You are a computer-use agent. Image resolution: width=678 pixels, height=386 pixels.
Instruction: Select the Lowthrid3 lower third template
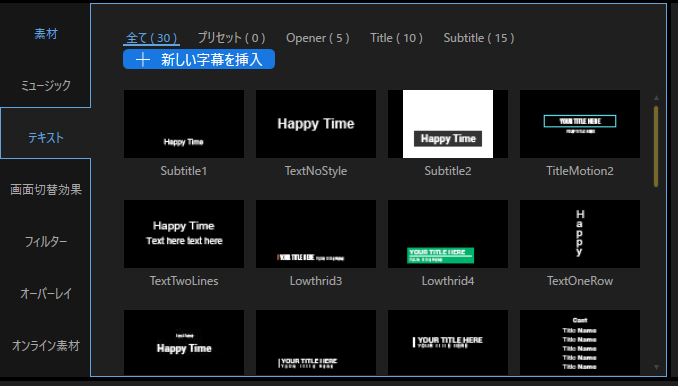point(316,234)
